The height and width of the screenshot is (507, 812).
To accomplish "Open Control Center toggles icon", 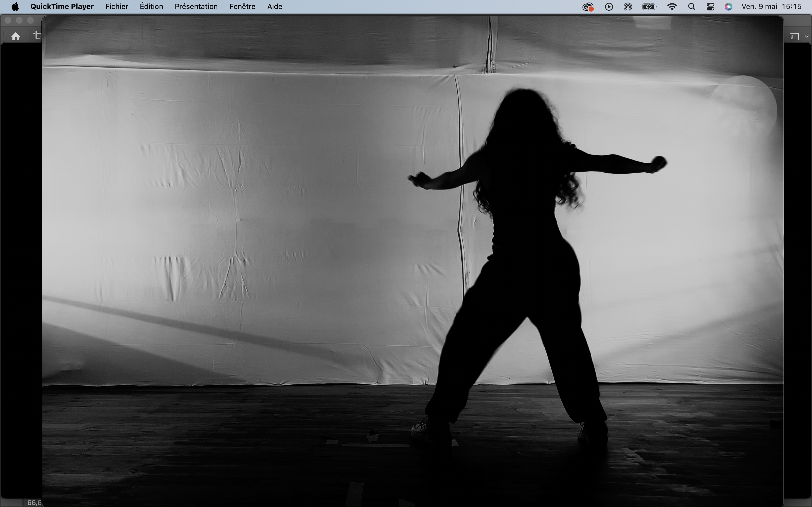I will 710,7.
